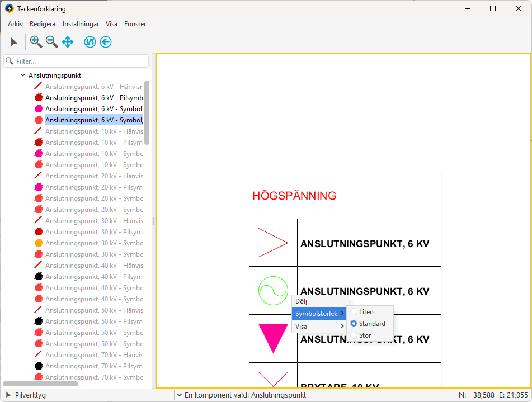Click the zoom out magnifier
532x402 pixels.
(51, 42)
